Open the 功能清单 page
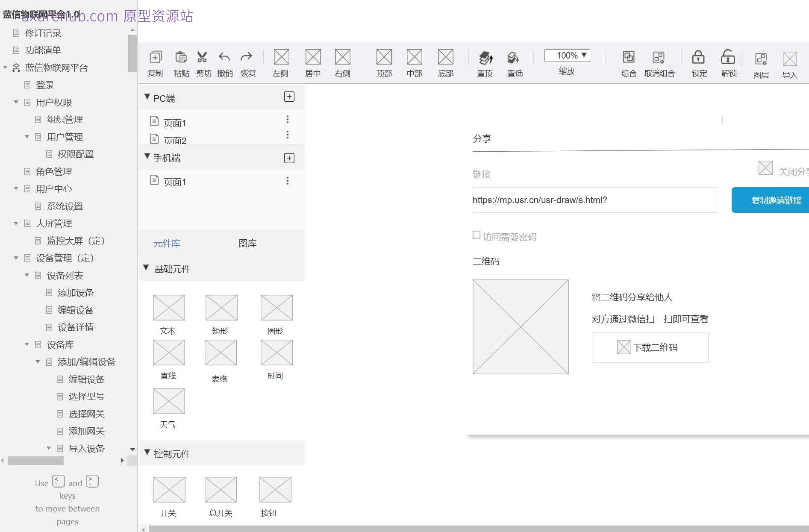The image size is (809, 532). pyautogui.click(x=43, y=50)
